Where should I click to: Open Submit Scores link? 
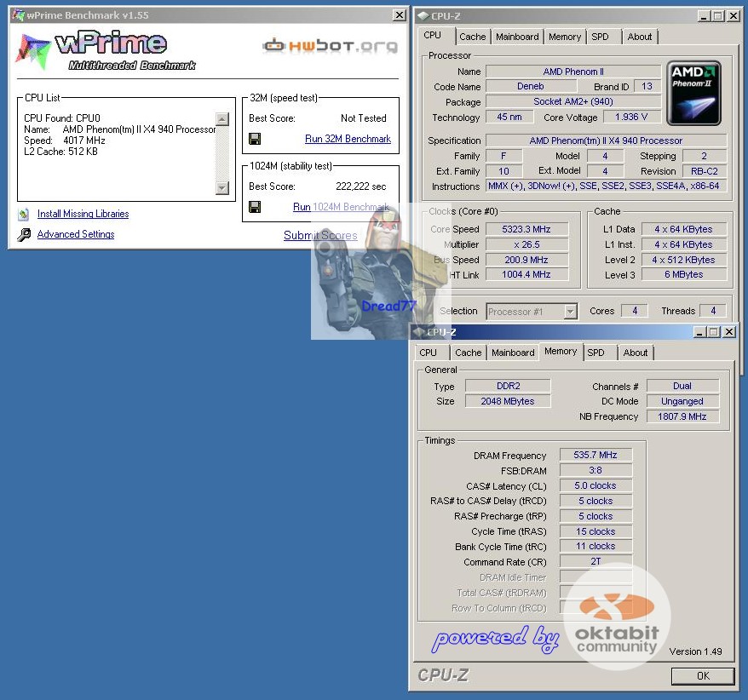(320, 235)
